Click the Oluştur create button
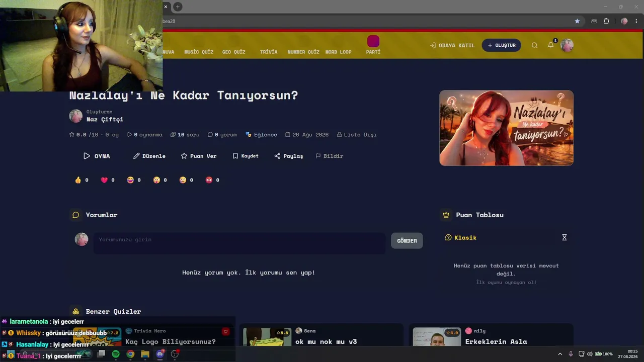The image size is (644, 362). (x=502, y=45)
